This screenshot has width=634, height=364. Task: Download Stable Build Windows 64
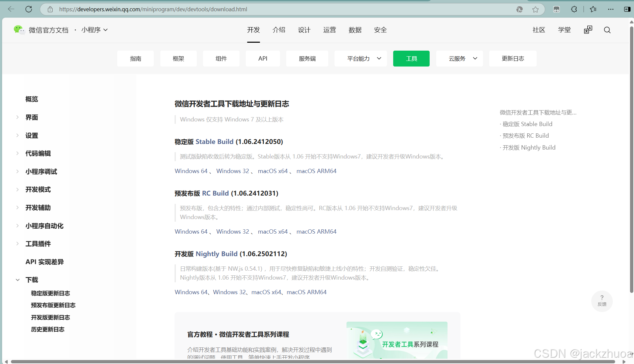[x=191, y=171]
